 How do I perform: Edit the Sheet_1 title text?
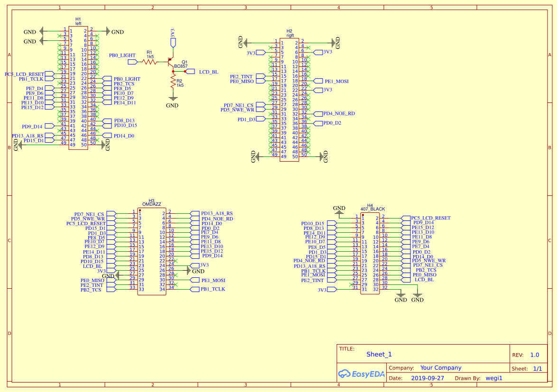pos(380,354)
